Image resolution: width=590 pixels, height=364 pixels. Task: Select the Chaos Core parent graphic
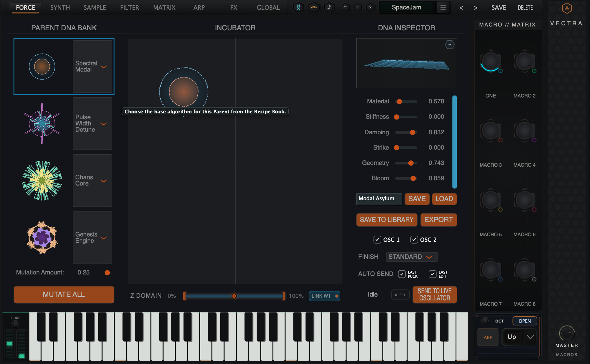pos(42,181)
